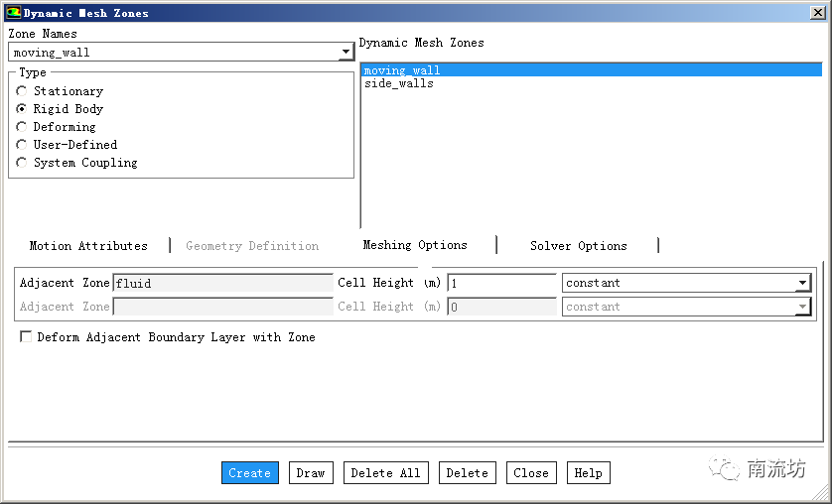The image size is (832, 504).
Task: Select System Coupling radio button
Action: pos(21,162)
